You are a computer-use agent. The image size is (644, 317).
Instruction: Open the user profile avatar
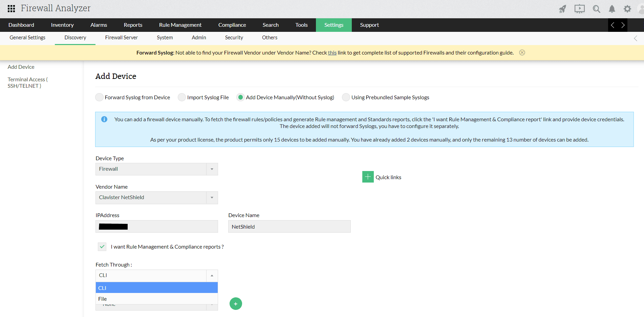[x=641, y=9]
